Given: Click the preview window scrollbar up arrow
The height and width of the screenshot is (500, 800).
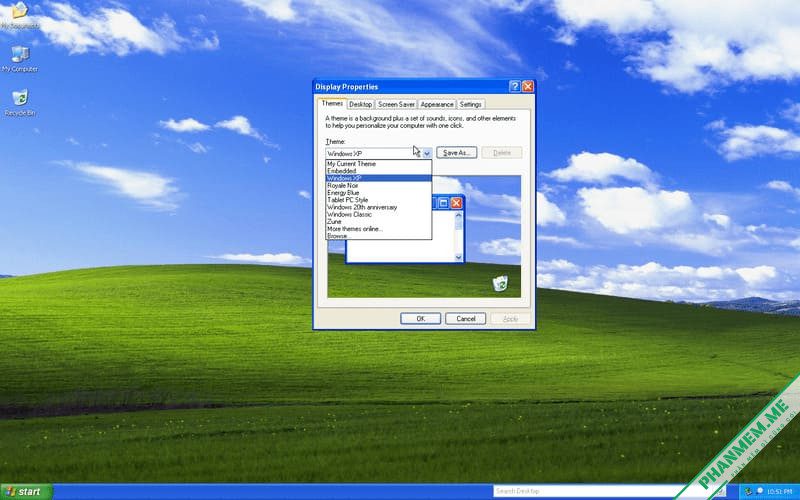Looking at the screenshot, I should 458,216.
